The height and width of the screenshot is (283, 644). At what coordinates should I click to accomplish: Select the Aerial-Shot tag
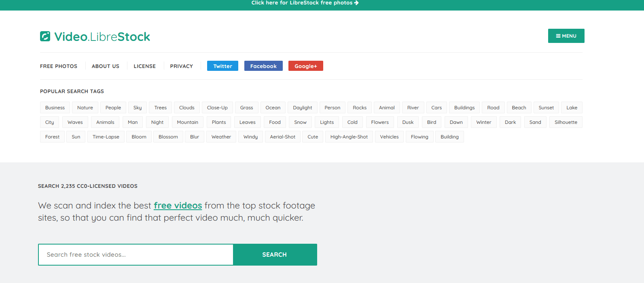tap(282, 137)
